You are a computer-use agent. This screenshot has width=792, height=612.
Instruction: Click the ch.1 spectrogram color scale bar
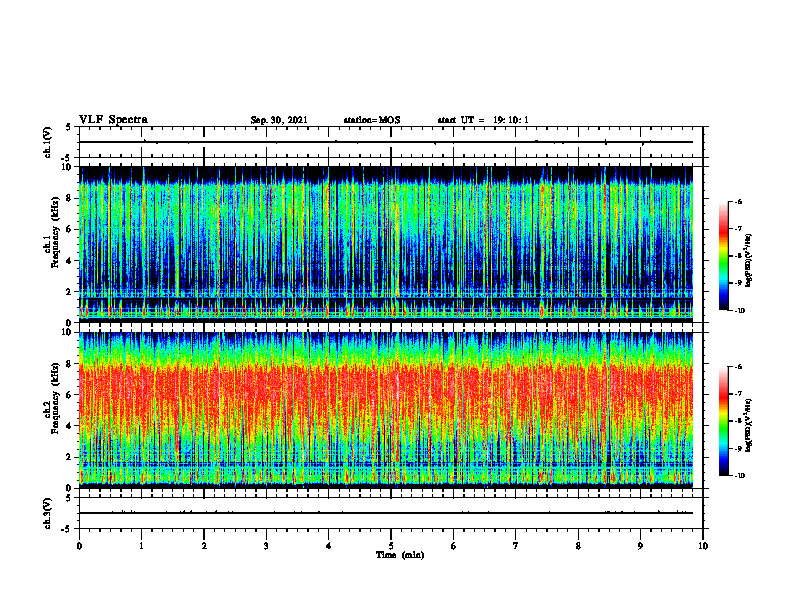point(723,256)
